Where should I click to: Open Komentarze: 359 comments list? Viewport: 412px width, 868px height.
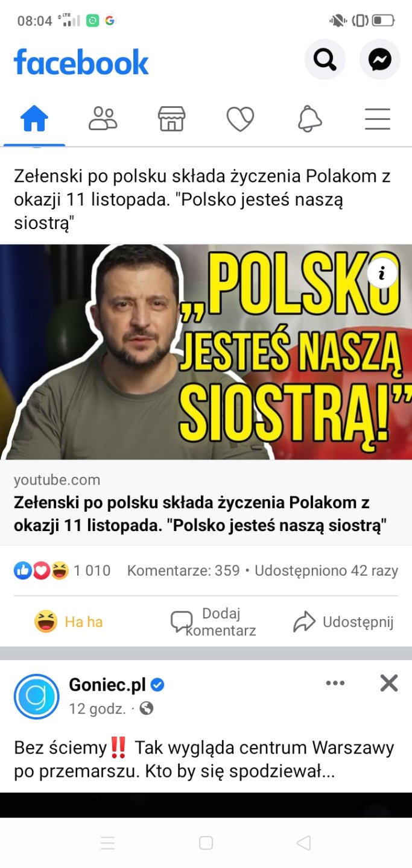[183, 570]
